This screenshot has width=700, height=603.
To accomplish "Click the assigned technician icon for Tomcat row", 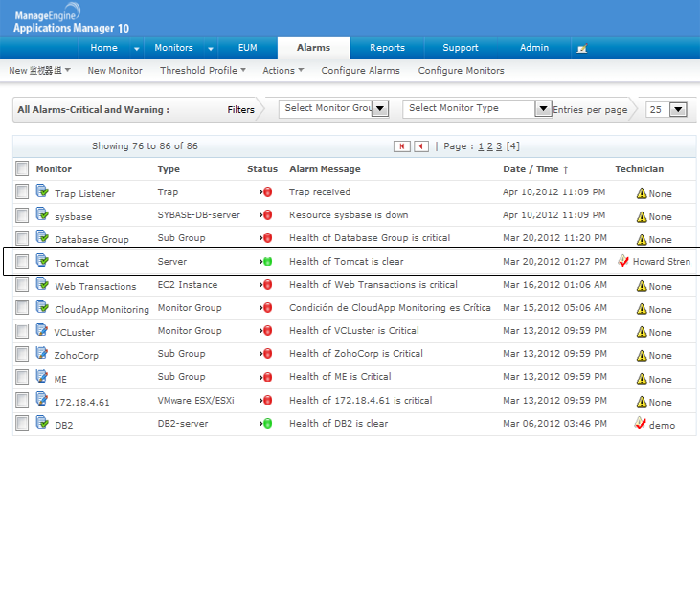I will (x=623, y=260).
